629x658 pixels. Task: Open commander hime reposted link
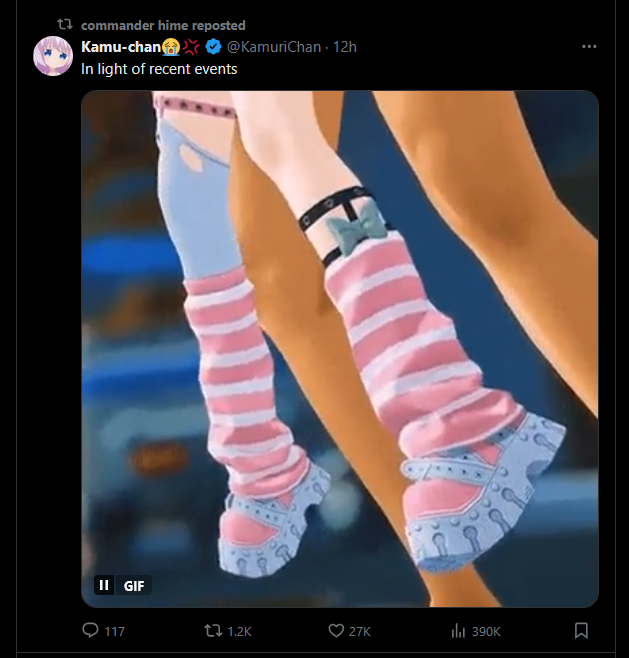coord(163,26)
